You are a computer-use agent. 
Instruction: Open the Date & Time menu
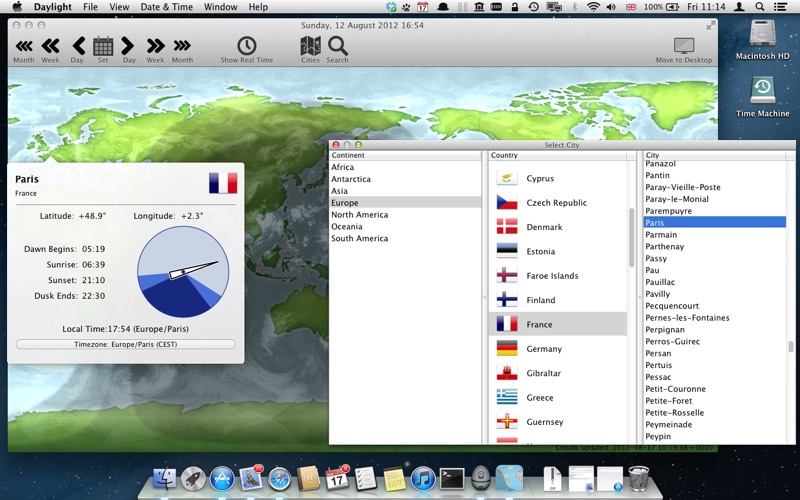166,7
